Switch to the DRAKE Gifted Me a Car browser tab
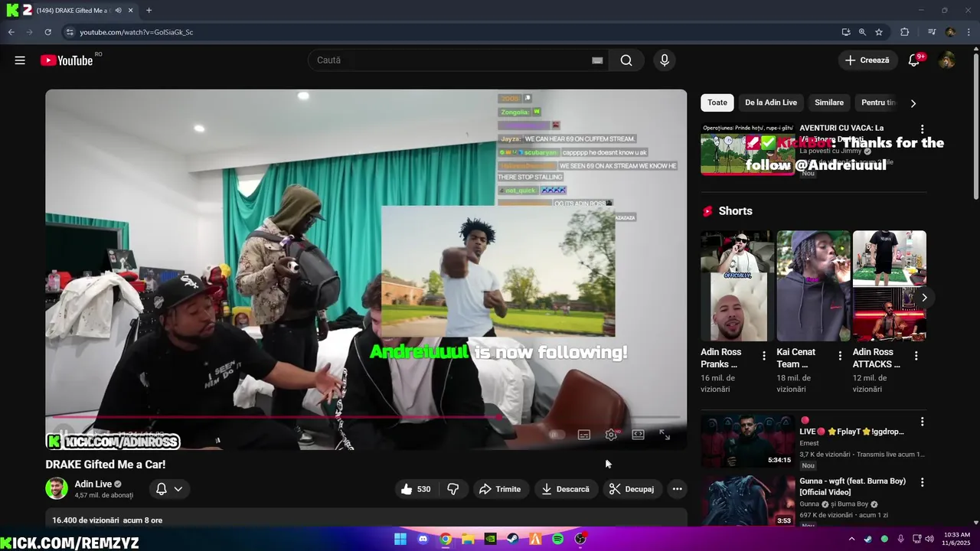The width and height of the screenshot is (980, 551). pyautogui.click(x=73, y=10)
